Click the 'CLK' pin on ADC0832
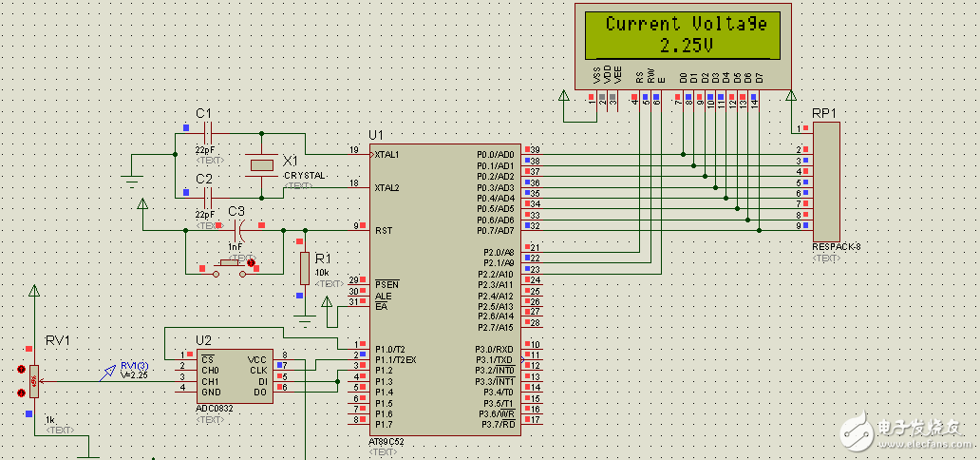Screen dimensions: 980x460 (258, 370)
